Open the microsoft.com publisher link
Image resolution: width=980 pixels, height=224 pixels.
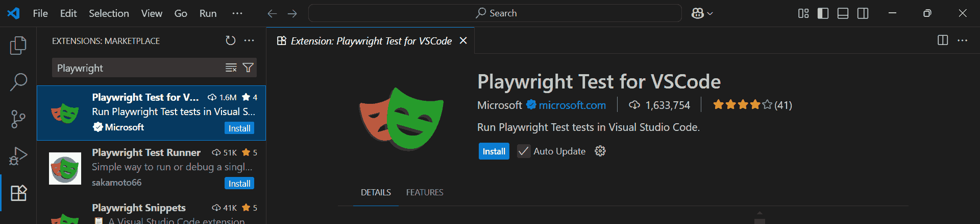click(x=572, y=105)
